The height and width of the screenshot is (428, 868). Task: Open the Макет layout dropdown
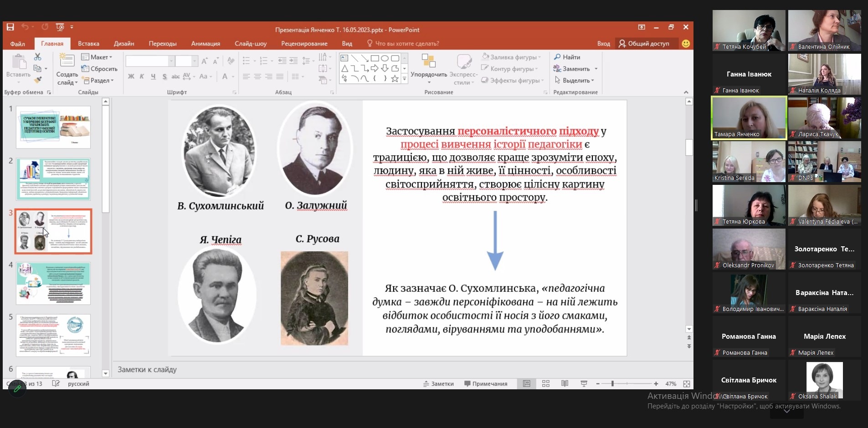tap(97, 57)
